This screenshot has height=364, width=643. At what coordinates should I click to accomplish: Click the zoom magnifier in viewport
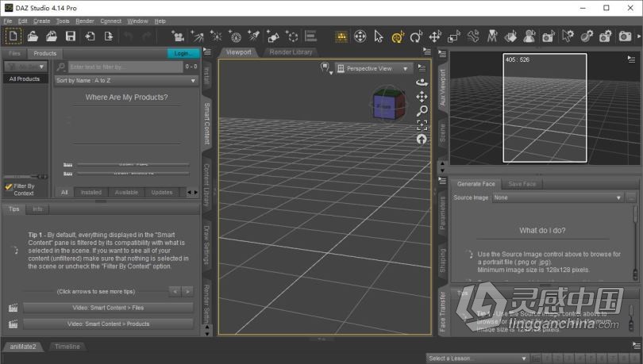(x=422, y=110)
